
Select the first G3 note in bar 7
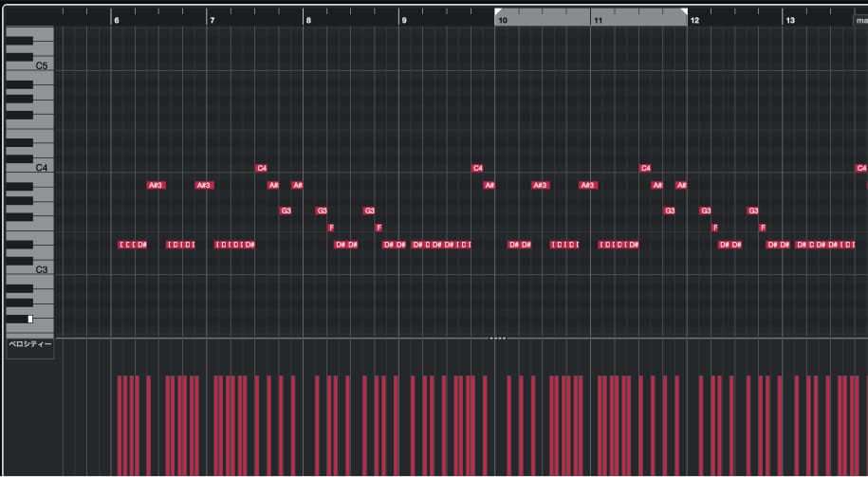[286, 211]
